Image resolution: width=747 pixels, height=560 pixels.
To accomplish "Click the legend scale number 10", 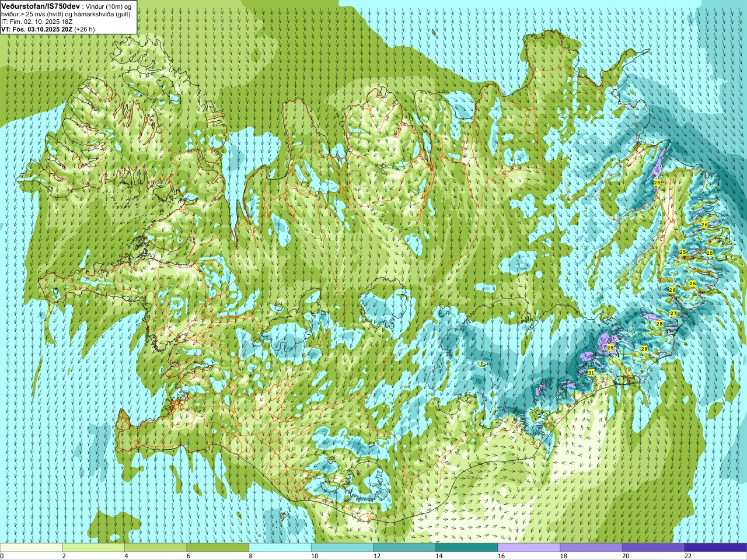I will [315, 556].
